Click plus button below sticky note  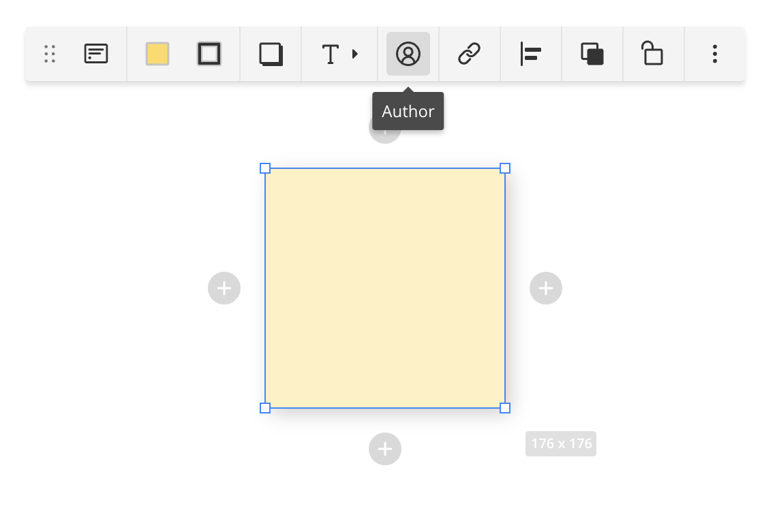point(385,449)
